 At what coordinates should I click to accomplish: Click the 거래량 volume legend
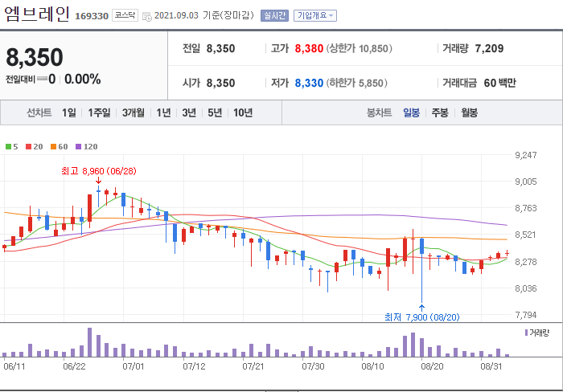coord(537,333)
